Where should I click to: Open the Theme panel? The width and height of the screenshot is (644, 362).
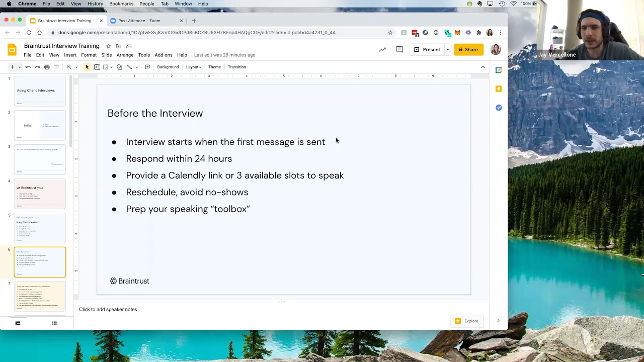click(214, 67)
